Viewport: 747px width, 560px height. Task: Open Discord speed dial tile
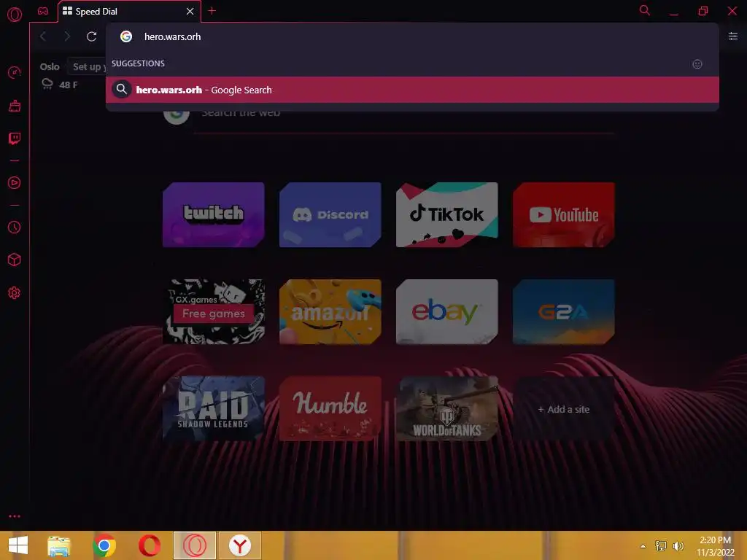tap(330, 215)
